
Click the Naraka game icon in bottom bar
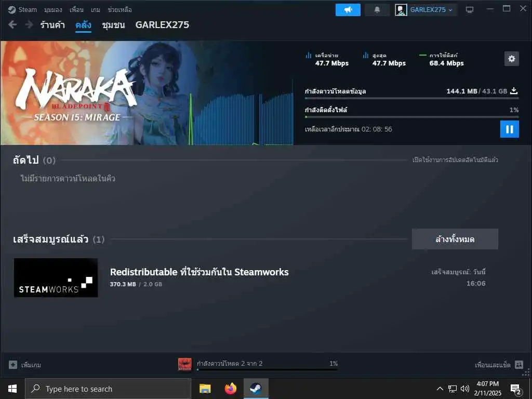[x=185, y=364]
